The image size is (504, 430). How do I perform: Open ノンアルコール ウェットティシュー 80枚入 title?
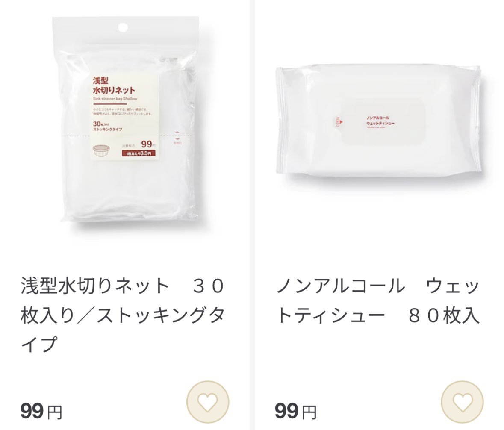click(378, 300)
